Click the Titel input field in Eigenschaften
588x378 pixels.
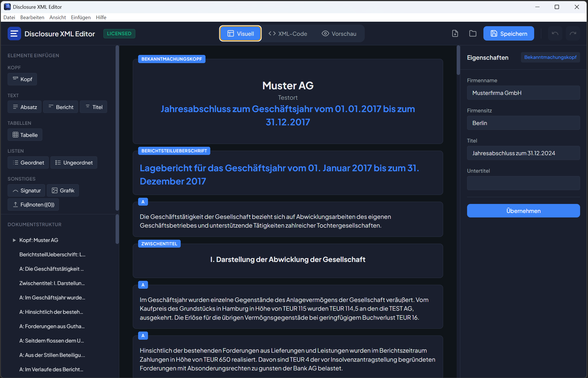[x=523, y=153]
